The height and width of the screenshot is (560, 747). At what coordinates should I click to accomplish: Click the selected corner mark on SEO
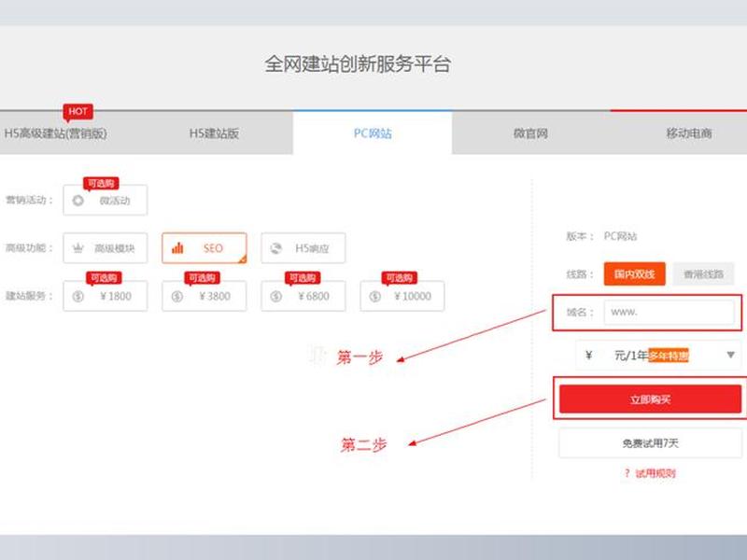[243, 259]
